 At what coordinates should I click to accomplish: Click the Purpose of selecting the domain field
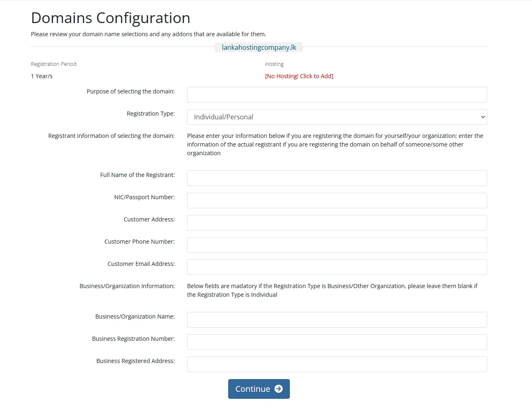[x=336, y=94]
